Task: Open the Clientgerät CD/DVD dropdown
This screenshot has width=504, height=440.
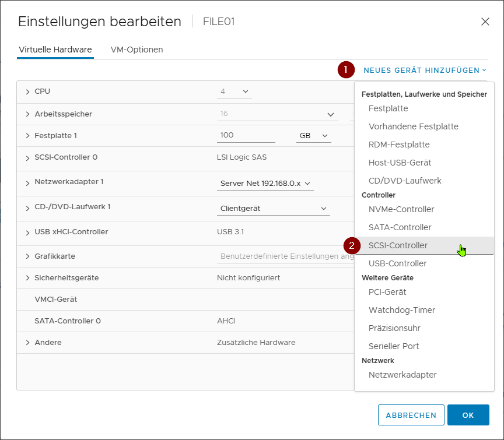Action: tap(273, 209)
